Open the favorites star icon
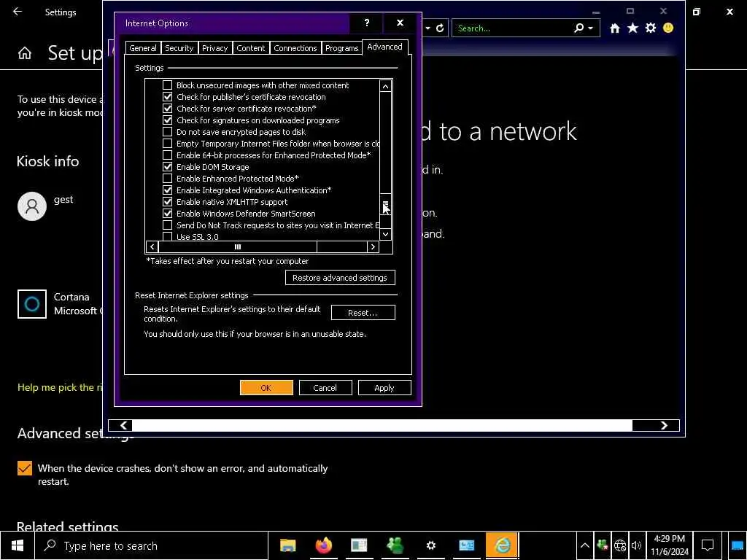This screenshot has width=747, height=560. coord(632,28)
